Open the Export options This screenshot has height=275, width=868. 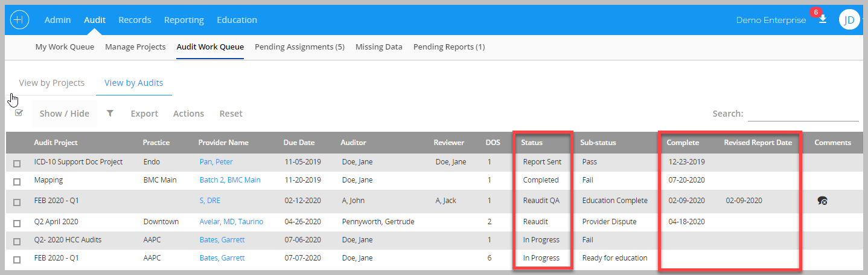click(144, 114)
